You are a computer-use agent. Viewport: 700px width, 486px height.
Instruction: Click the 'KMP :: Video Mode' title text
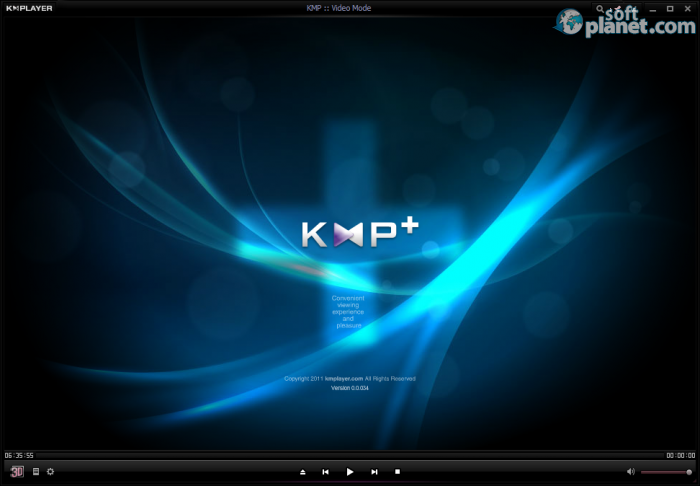pos(339,8)
